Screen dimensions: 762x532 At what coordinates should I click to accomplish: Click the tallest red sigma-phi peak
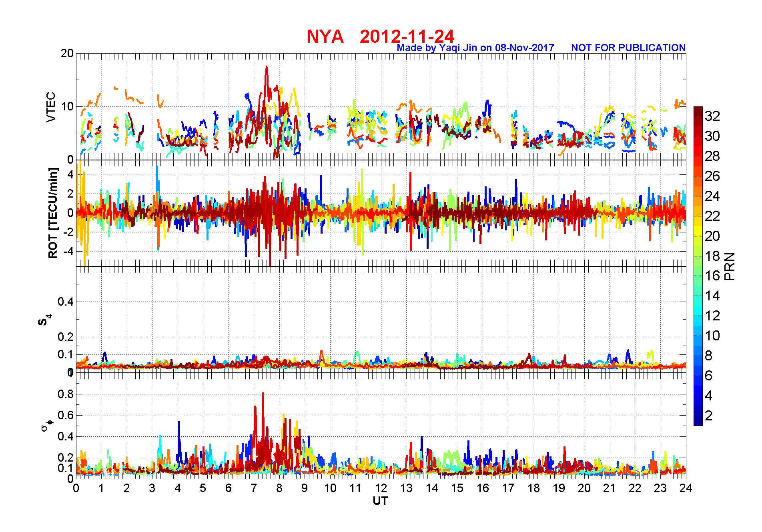[263, 395]
